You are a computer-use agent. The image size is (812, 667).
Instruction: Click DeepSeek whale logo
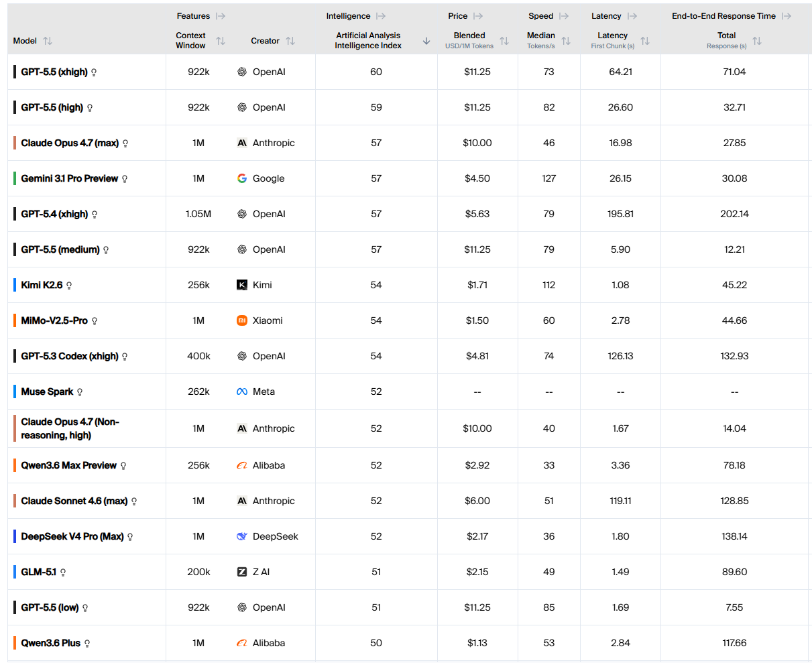[x=242, y=536]
